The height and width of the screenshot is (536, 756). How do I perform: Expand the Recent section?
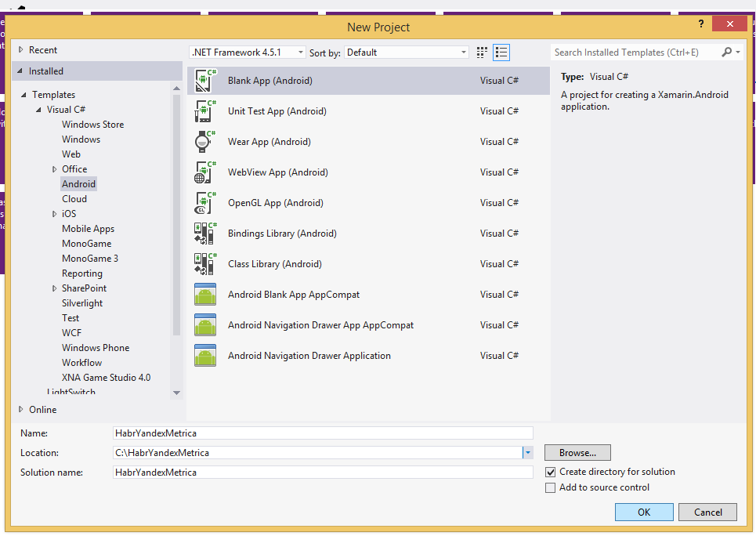[20, 49]
